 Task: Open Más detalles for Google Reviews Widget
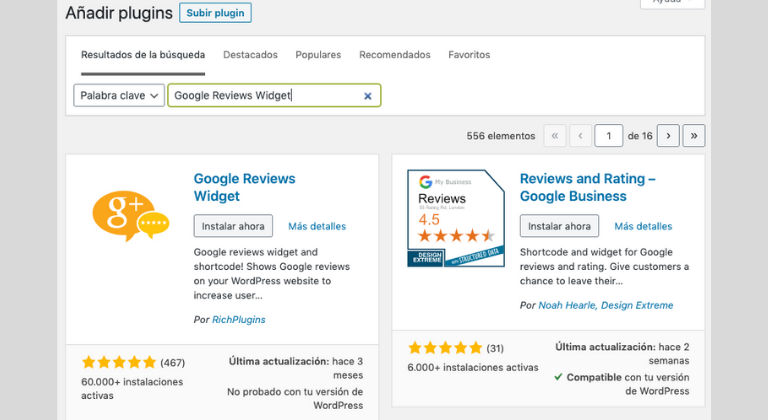317,226
